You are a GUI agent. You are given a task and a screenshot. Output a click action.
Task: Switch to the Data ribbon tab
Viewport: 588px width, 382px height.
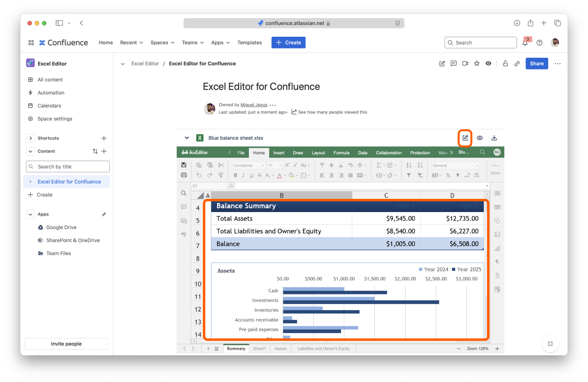(x=363, y=153)
